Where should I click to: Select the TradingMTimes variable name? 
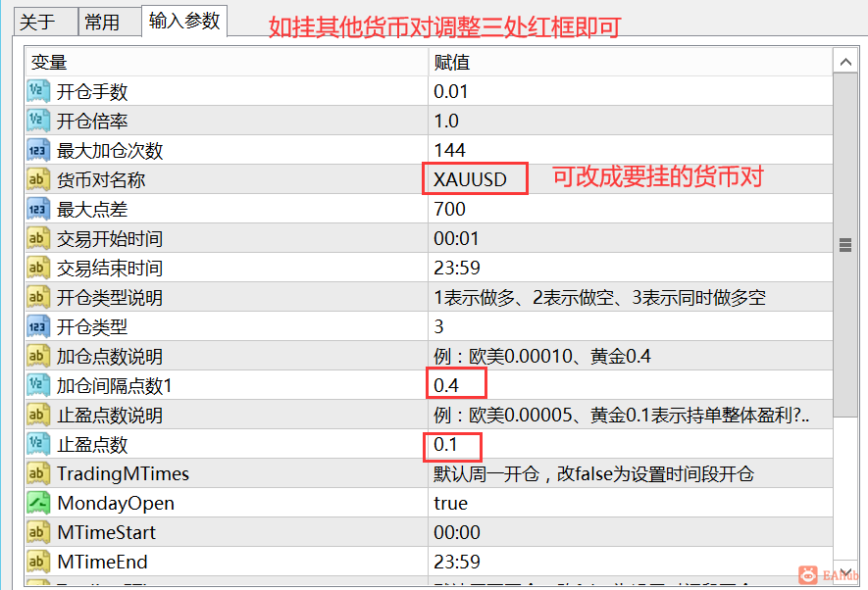click(x=123, y=473)
